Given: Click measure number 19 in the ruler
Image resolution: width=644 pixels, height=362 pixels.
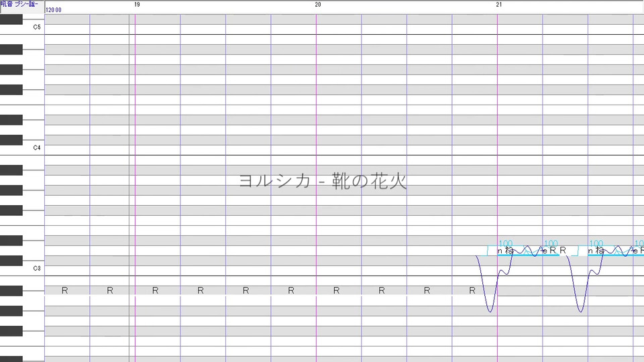Looking at the screenshot, I should [x=137, y=5].
